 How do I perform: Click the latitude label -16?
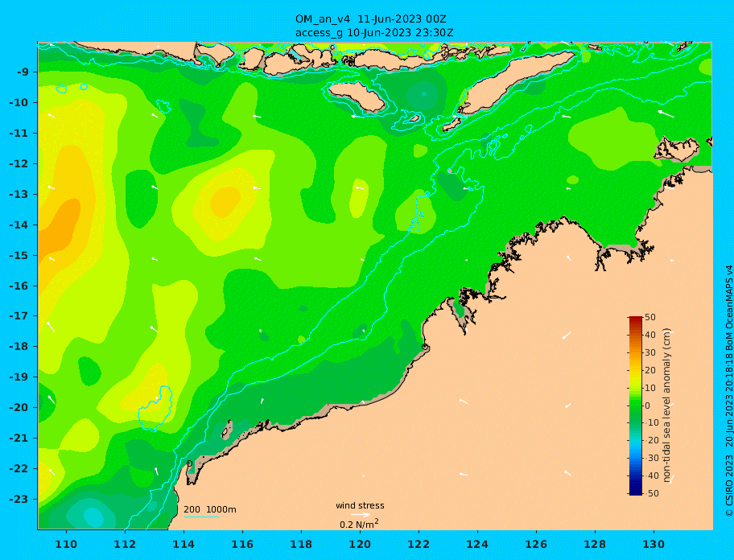19,286
